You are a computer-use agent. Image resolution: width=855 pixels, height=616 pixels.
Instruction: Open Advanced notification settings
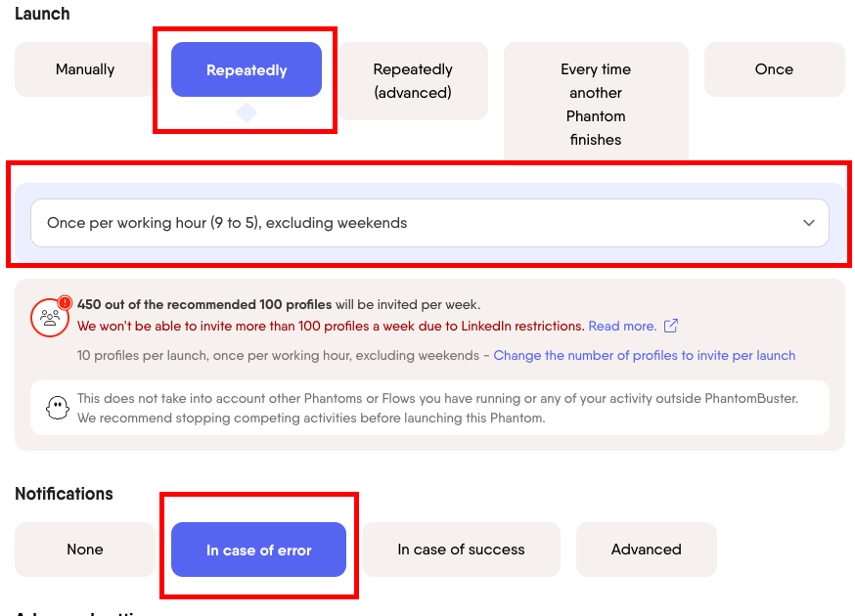[646, 550]
